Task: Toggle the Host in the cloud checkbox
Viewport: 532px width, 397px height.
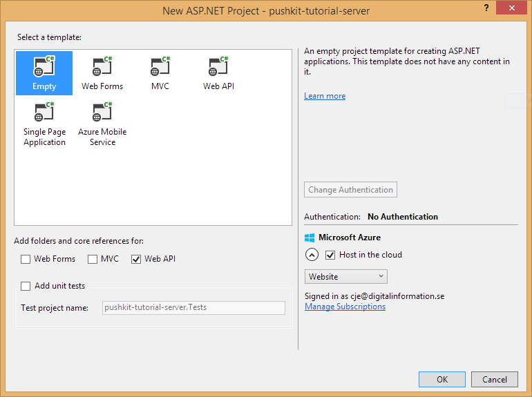Action: pos(330,255)
